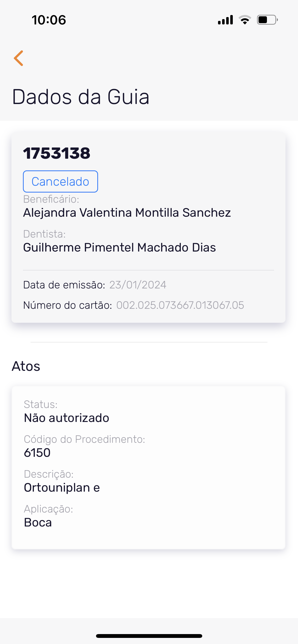The height and width of the screenshot is (644, 298).
Task: Select guide number 1753138
Action: pos(57,153)
